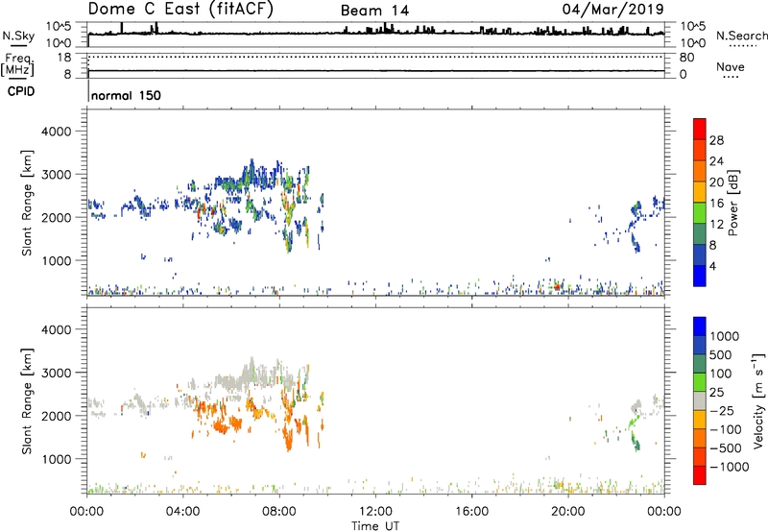This screenshot has width=768, height=532.
Task: Select the red top segment of power color bar
Action: (x=700, y=130)
